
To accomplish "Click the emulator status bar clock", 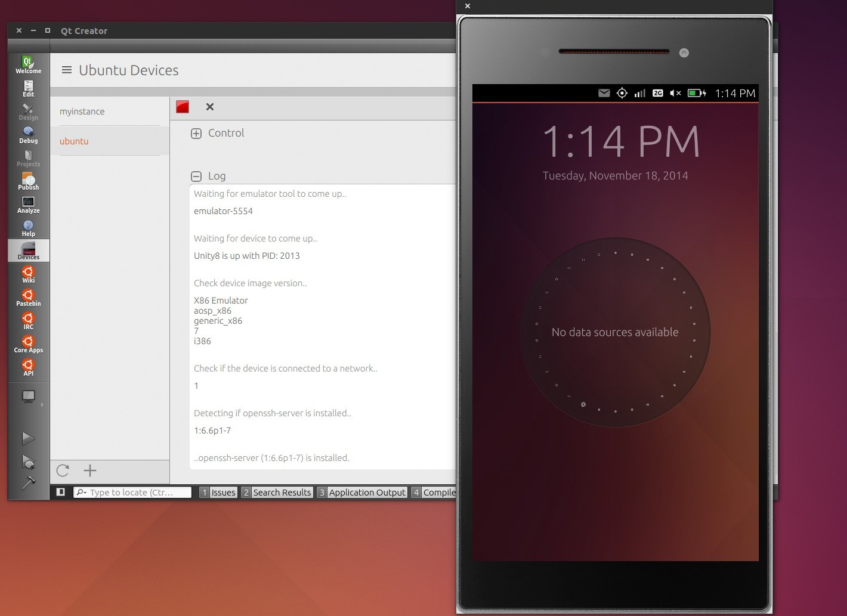I will point(735,93).
